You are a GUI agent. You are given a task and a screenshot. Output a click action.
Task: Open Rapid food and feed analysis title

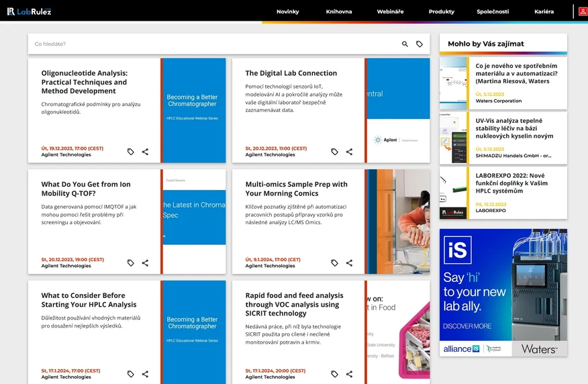point(295,304)
